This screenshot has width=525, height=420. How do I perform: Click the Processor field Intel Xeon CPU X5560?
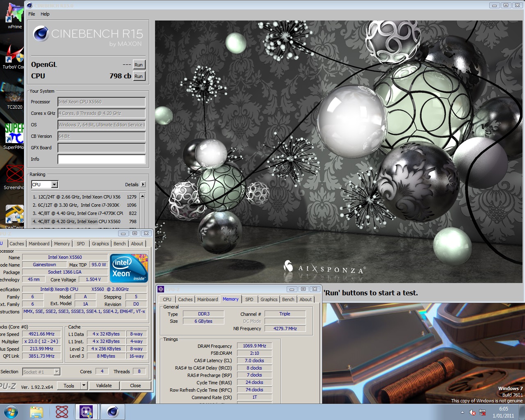tap(102, 102)
